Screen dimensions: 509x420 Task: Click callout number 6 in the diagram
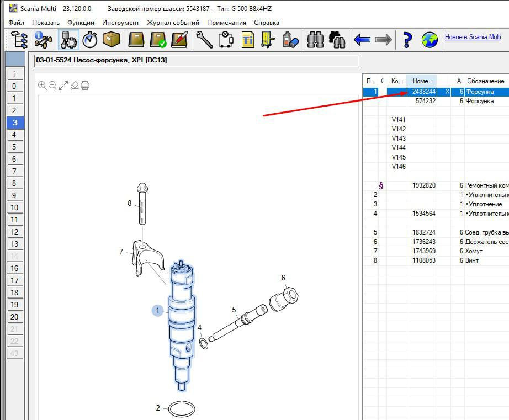click(283, 278)
